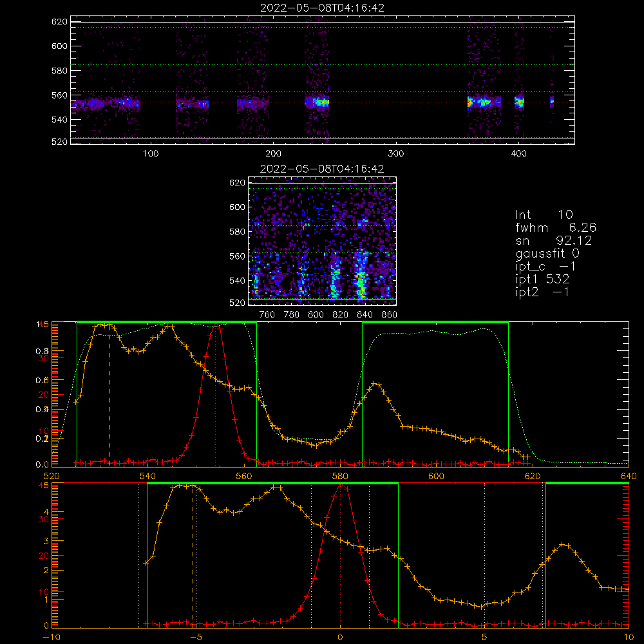The width and height of the screenshot is (644, 644).
Task: Click the 200 tick label on top plot x-axis
Action: tap(273, 154)
